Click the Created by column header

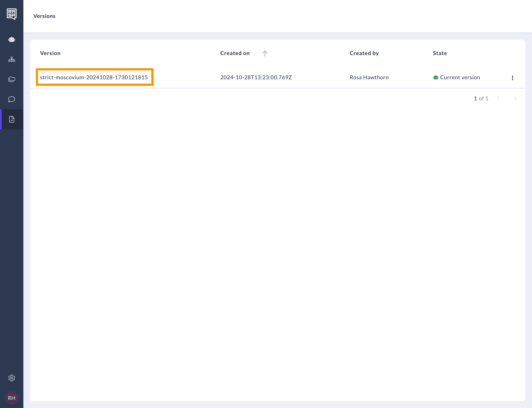tap(364, 53)
